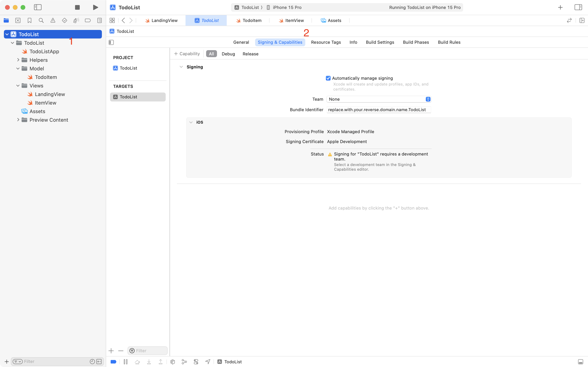Collapse the iOS signing section
Screen dimensions: 588x367
pos(191,122)
